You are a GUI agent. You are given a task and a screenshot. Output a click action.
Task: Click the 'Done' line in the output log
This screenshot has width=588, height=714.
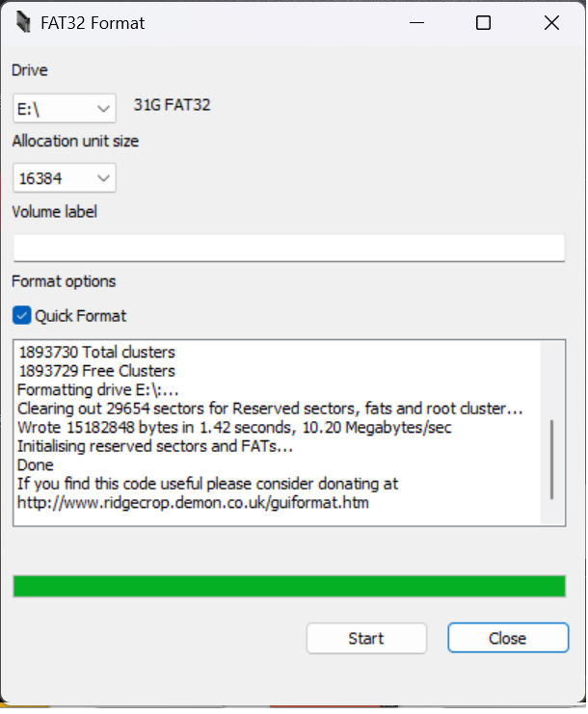point(36,465)
